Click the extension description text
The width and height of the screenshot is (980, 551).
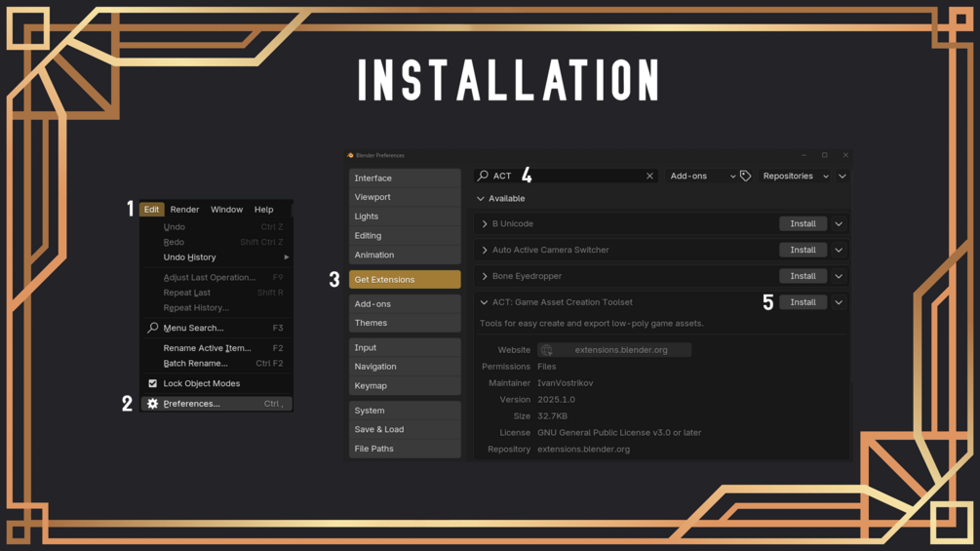(x=591, y=324)
